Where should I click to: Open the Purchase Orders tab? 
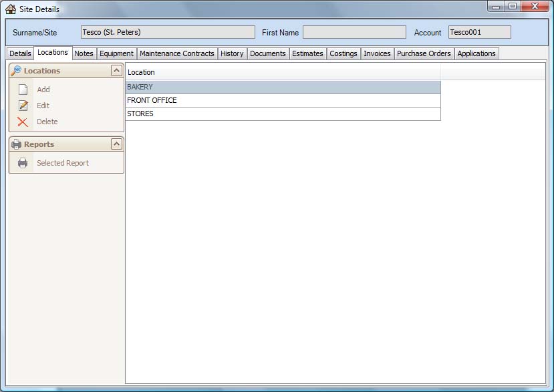424,53
